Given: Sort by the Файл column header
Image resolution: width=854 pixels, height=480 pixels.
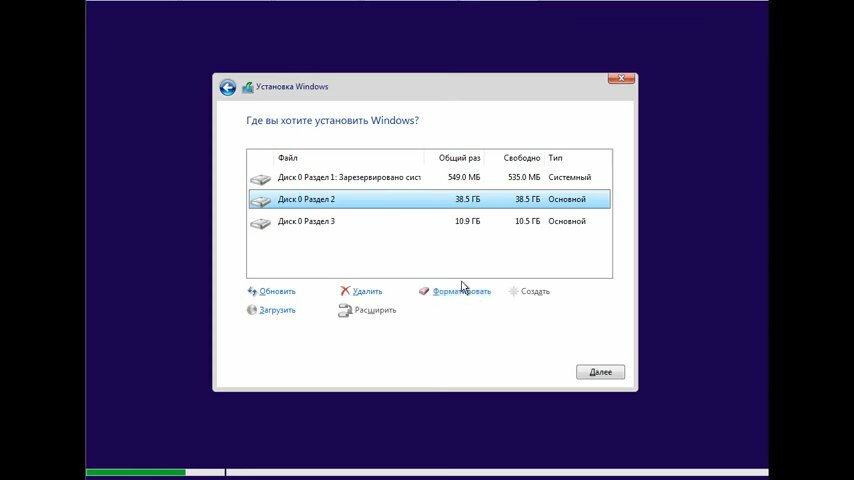Looking at the screenshot, I should click(349, 158).
